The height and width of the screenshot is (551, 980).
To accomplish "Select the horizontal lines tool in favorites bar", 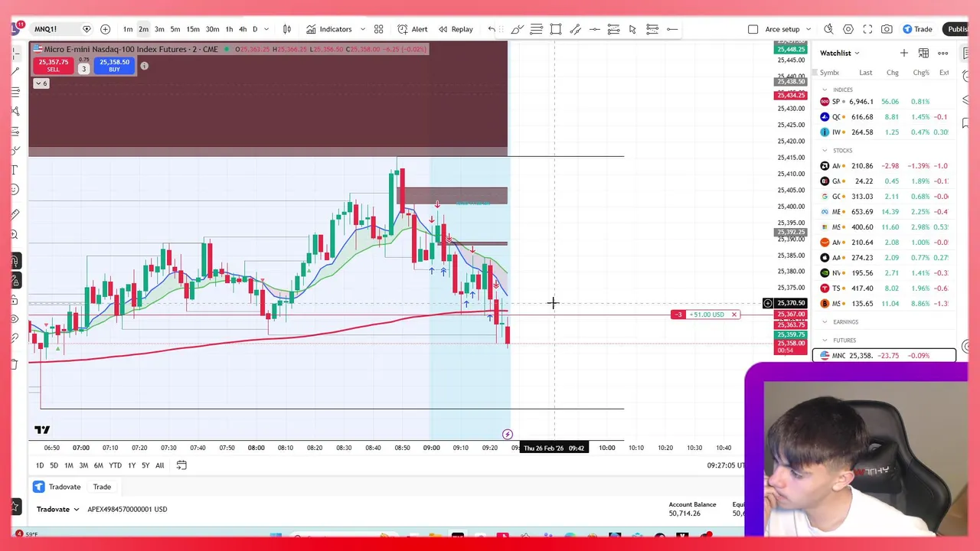I will click(536, 29).
